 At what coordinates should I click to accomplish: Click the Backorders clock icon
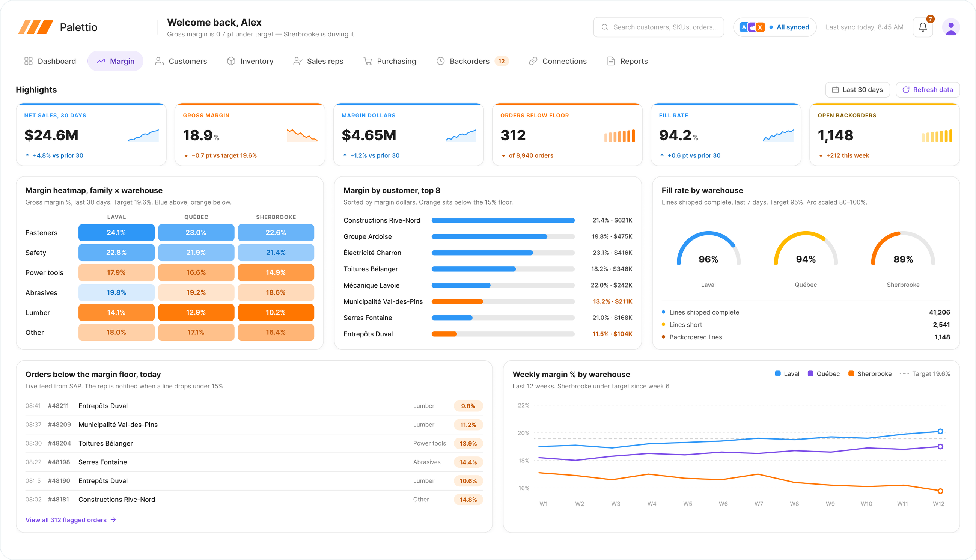pyautogui.click(x=440, y=61)
